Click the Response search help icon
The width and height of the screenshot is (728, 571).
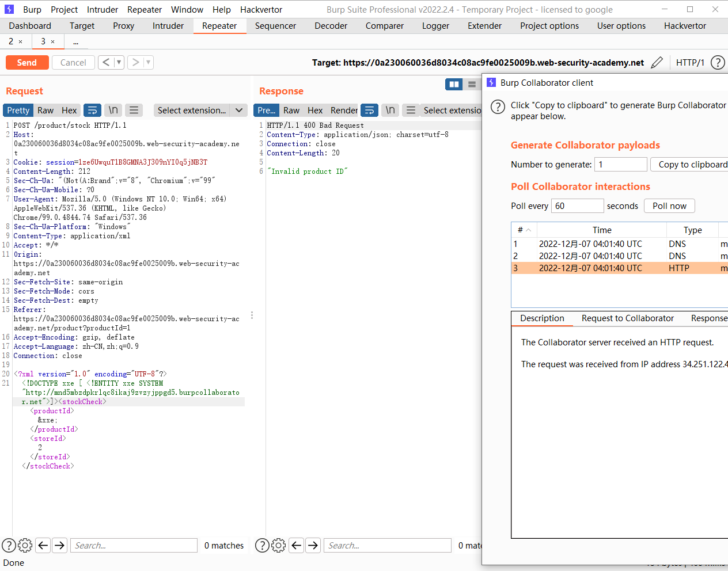(x=262, y=545)
